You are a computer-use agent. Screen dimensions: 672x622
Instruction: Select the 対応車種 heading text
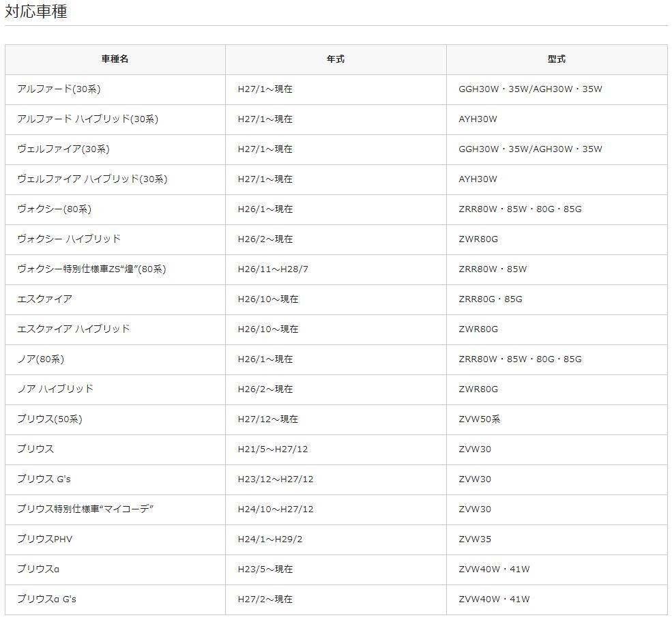36,11
